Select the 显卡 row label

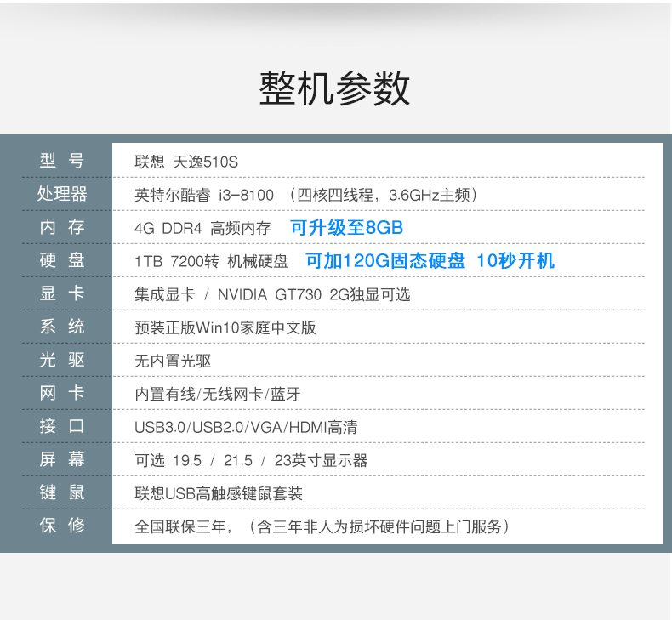pyautogui.click(x=62, y=293)
